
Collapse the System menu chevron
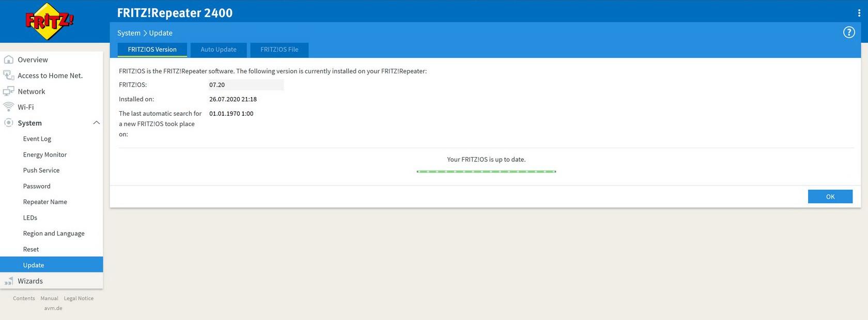click(96, 123)
